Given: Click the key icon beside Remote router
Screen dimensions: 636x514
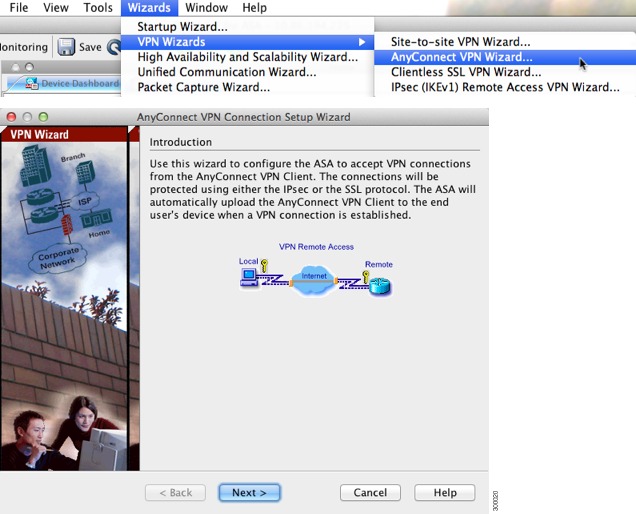Looking at the screenshot, I should 365,277.
